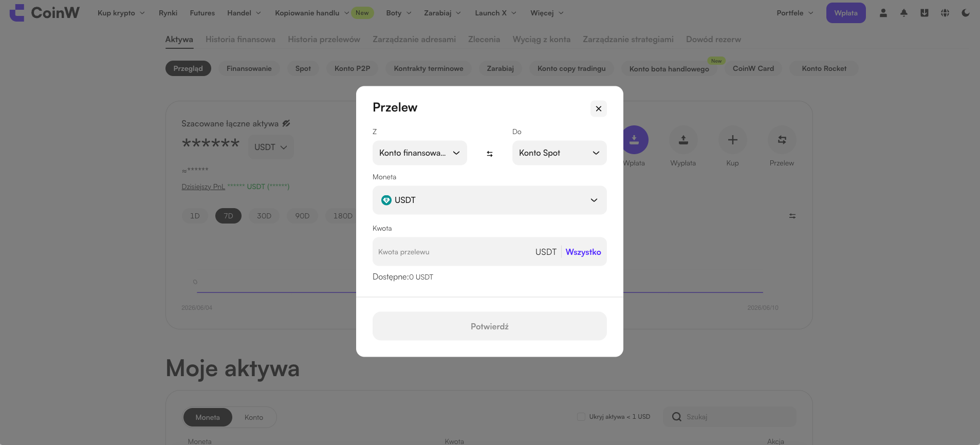980x445 pixels.
Task: Select the 30D chart range
Action: click(264, 216)
